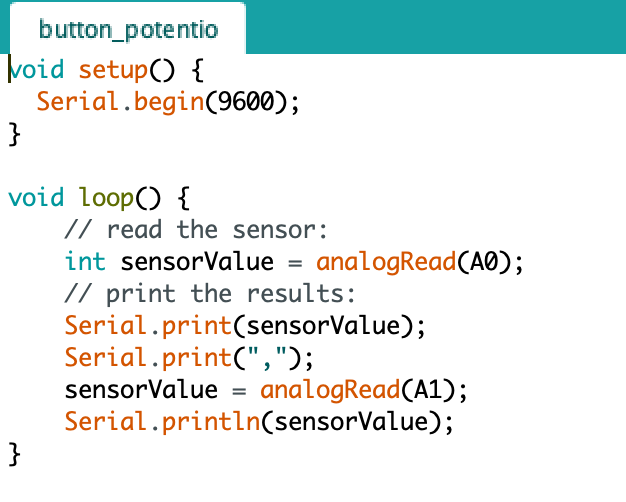The image size is (626, 502).
Task: Click the A0 pin argument
Action: pyautogui.click(x=484, y=262)
